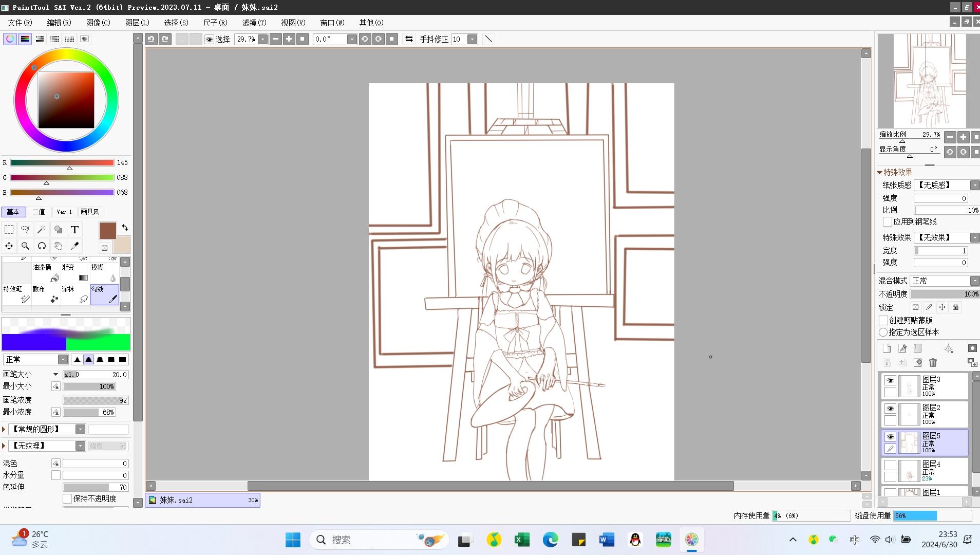
Task: Open the brush blend mode 正常 dropdown
Action: click(63, 360)
